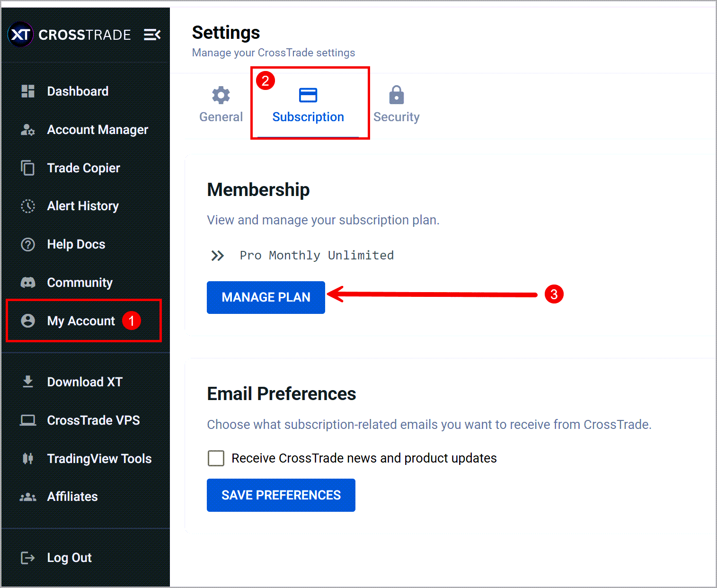Open the Dashboard from the sidebar
This screenshot has width=717, height=588.
pos(78,91)
